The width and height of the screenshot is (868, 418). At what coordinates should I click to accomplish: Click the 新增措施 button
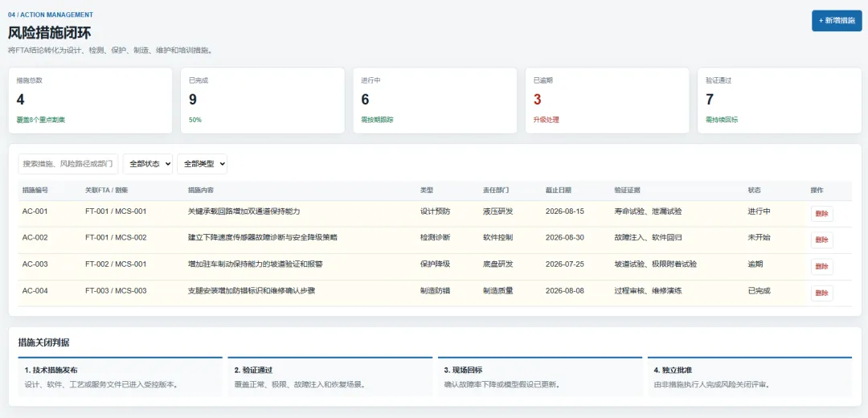click(837, 20)
